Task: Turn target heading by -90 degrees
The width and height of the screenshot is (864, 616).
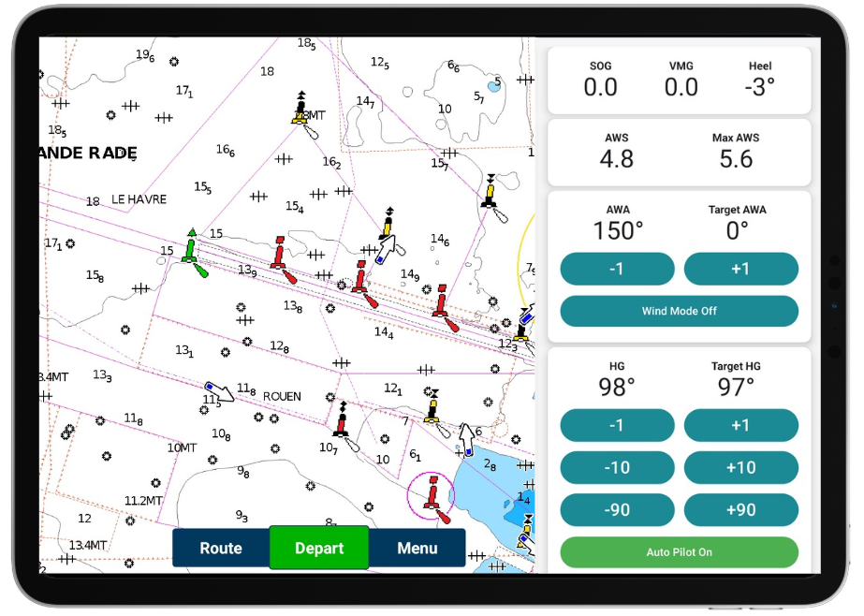Action: 617,510
